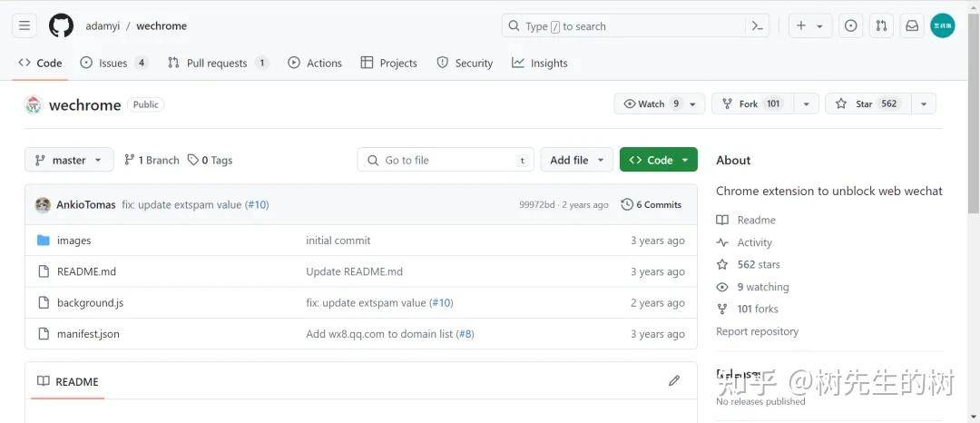Fork the wechrome repository

click(x=752, y=103)
